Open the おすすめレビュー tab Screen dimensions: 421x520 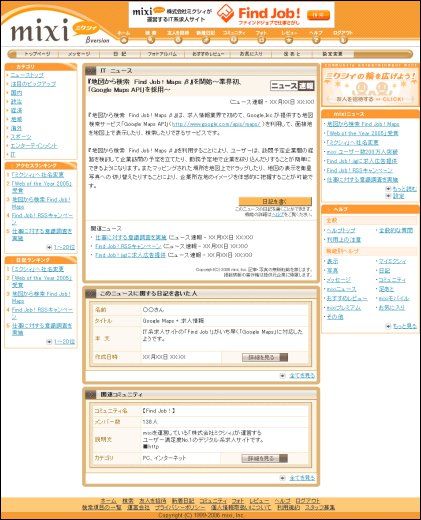click(208, 54)
